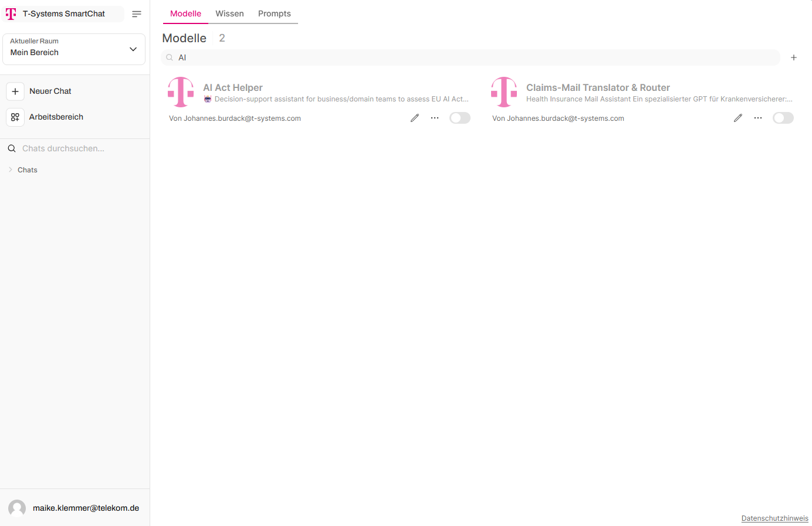
Task: Click the plus icon beside Neuer Chat
Action: (15, 91)
